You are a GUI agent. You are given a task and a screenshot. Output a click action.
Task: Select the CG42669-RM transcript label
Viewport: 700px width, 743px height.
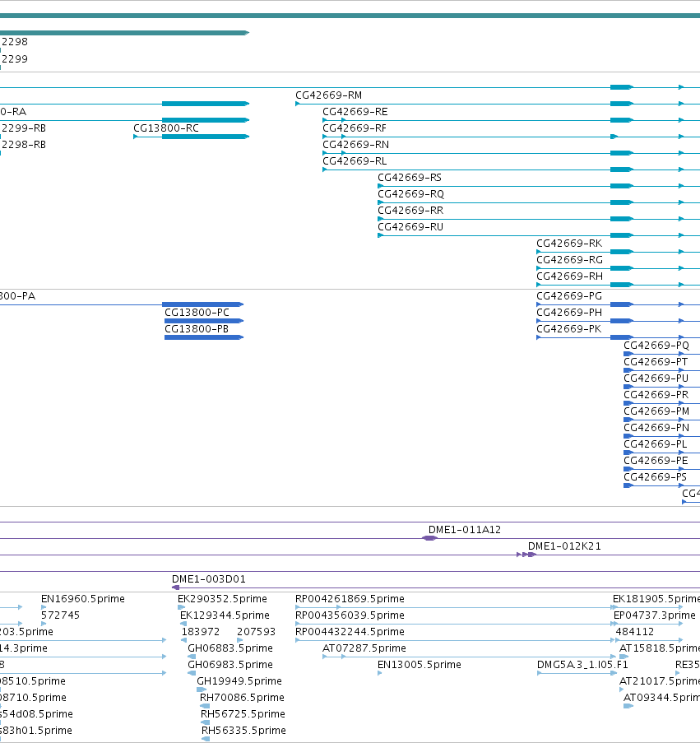click(x=329, y=95)
